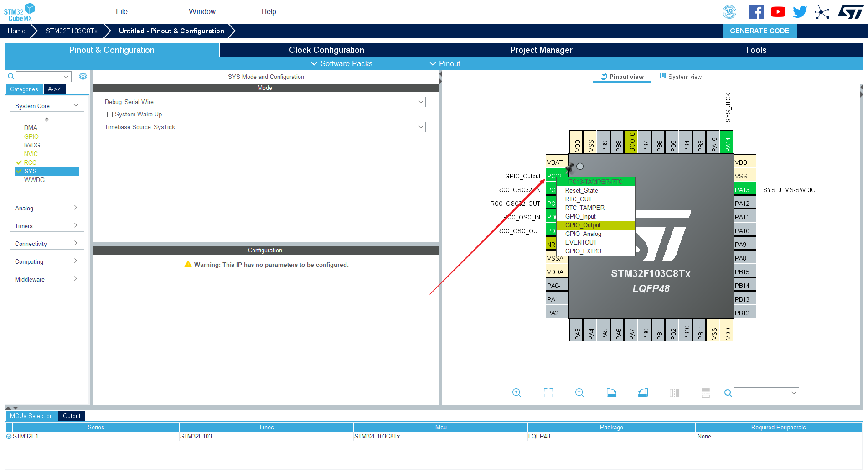Toggle the split vertical view icon
The image size is (868, 475).
[x=674, y=393]
